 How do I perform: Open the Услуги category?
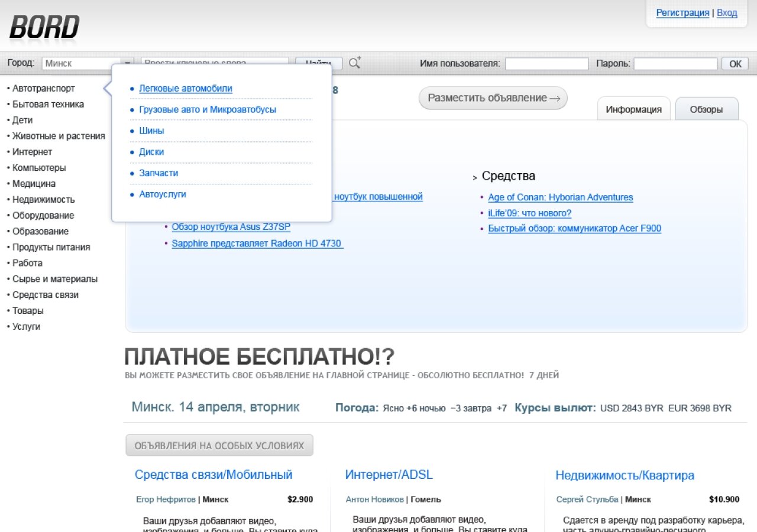[27, 327]
